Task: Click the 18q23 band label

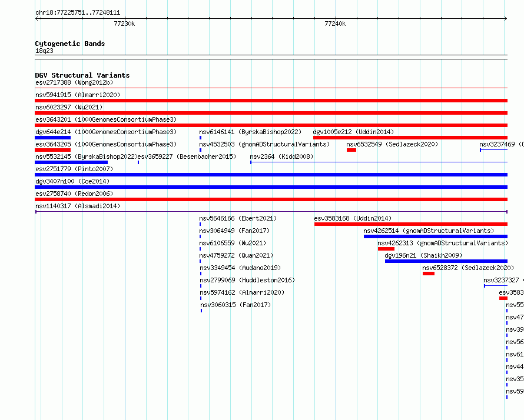Action: (44, 51)
